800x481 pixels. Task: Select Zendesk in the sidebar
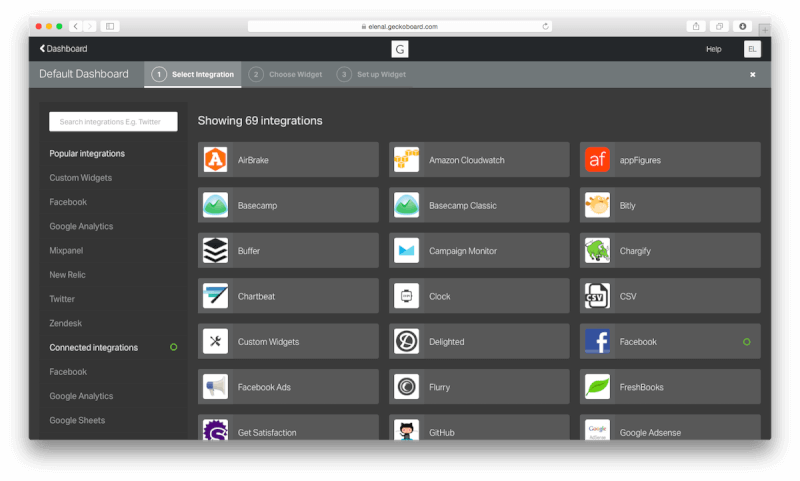tap(65, 323)
